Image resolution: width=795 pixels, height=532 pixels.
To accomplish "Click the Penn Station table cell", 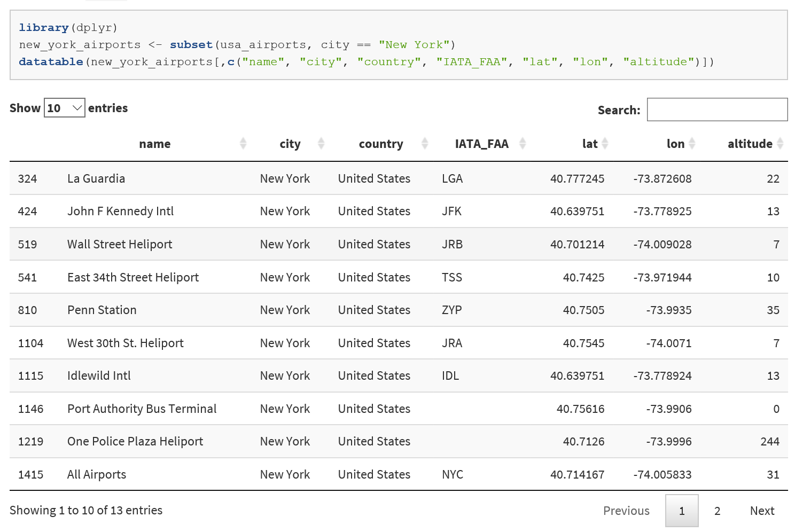I will pos(102,310).
